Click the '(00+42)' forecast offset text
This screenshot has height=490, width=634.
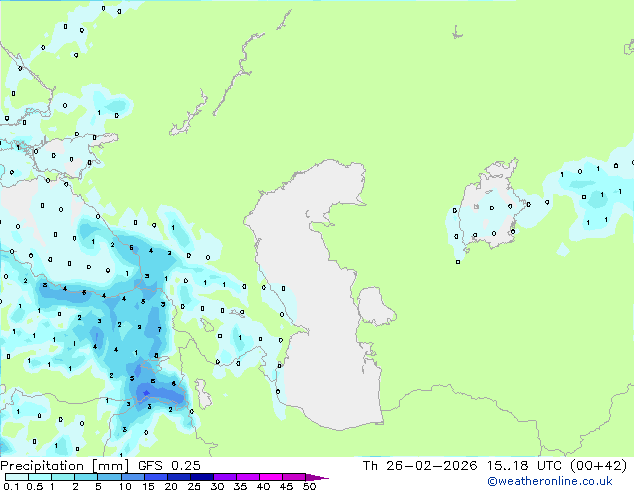tap(598, 466)
